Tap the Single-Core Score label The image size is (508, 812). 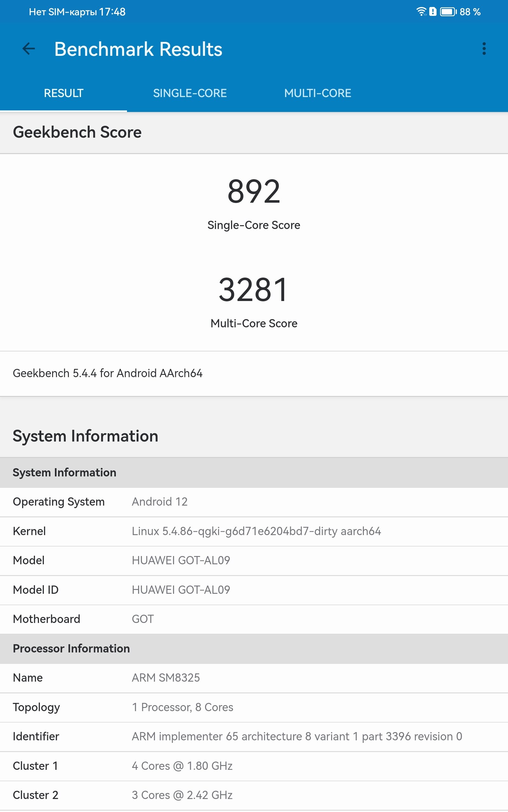(x=254, y=225)
